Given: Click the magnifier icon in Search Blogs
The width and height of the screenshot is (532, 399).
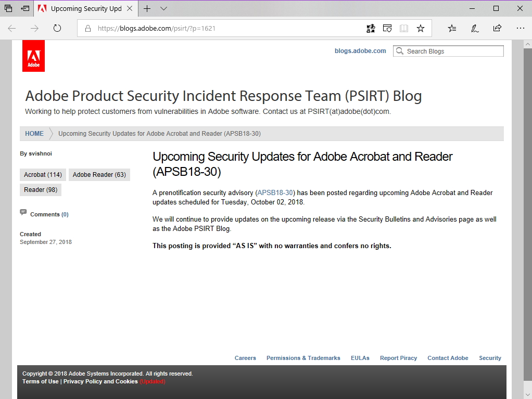Looking at the screenshot, I should tap(399, 51).
